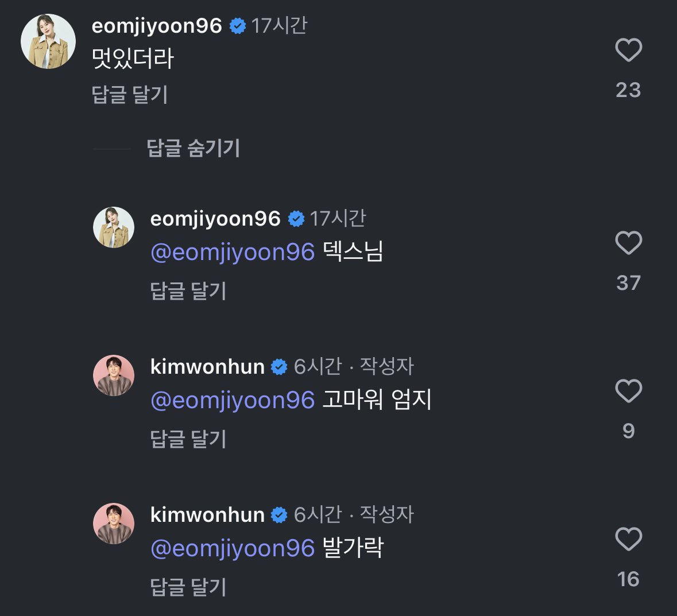
Task: Reply to the '발가락' comment
Action: point(188,587)
